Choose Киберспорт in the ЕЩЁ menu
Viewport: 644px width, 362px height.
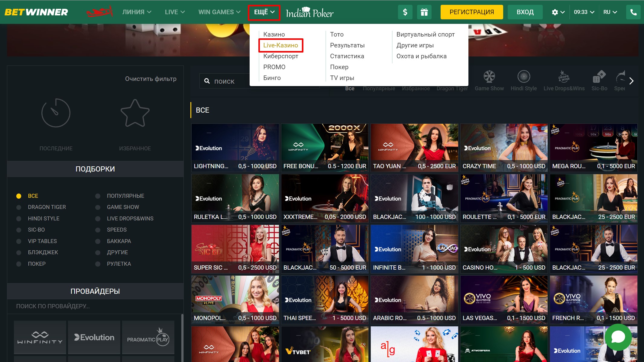click(280, 56)
